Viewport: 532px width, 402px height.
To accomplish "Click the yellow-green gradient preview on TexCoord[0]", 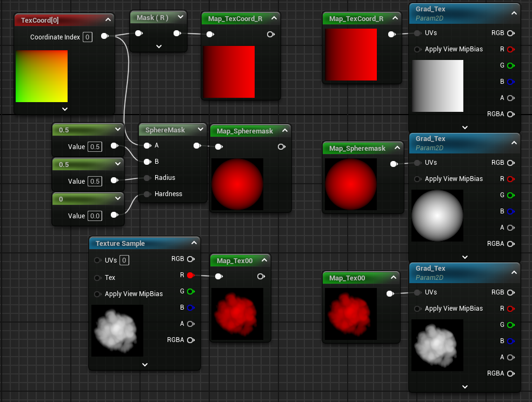I will 42,76.
